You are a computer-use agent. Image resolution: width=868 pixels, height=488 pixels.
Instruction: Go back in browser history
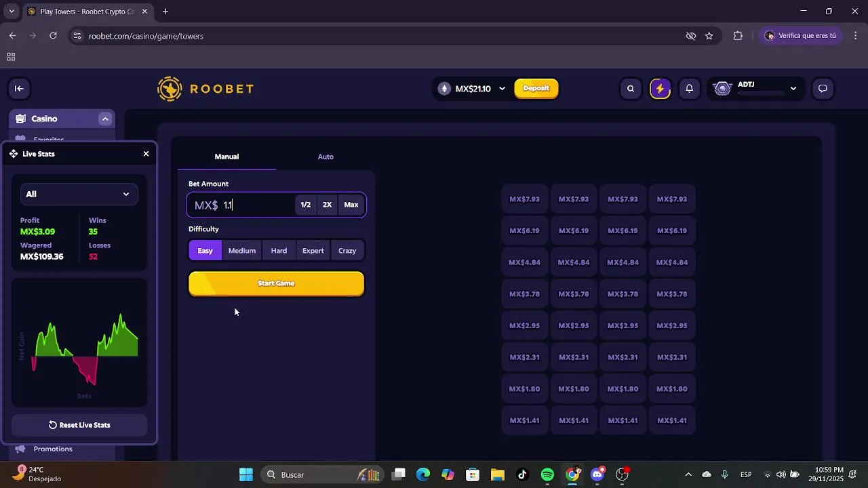[x=13, y=36]
